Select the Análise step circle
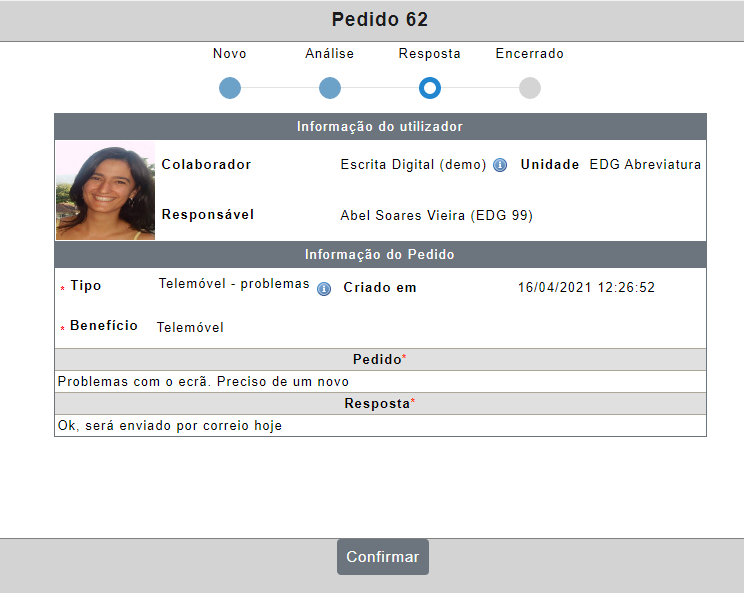This screenshot has height=594, width=744. 330,88
